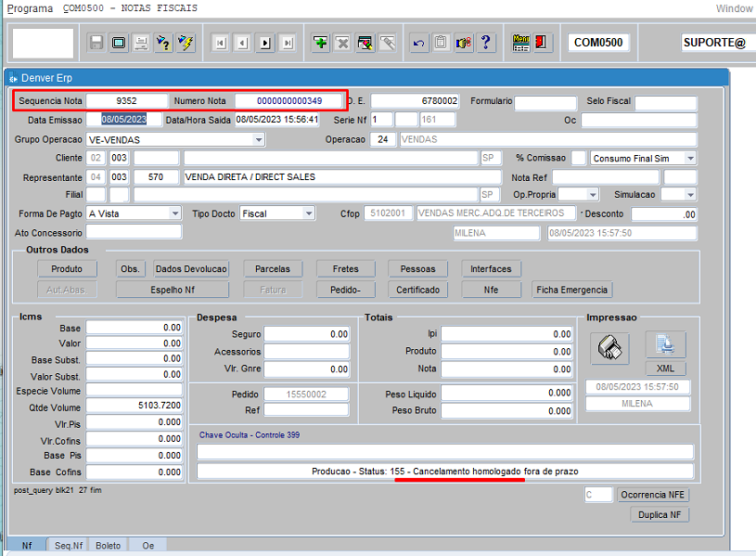Expand the Grupo Operacao dropdown
The image size is (756, 556).
tap(258, 139)
